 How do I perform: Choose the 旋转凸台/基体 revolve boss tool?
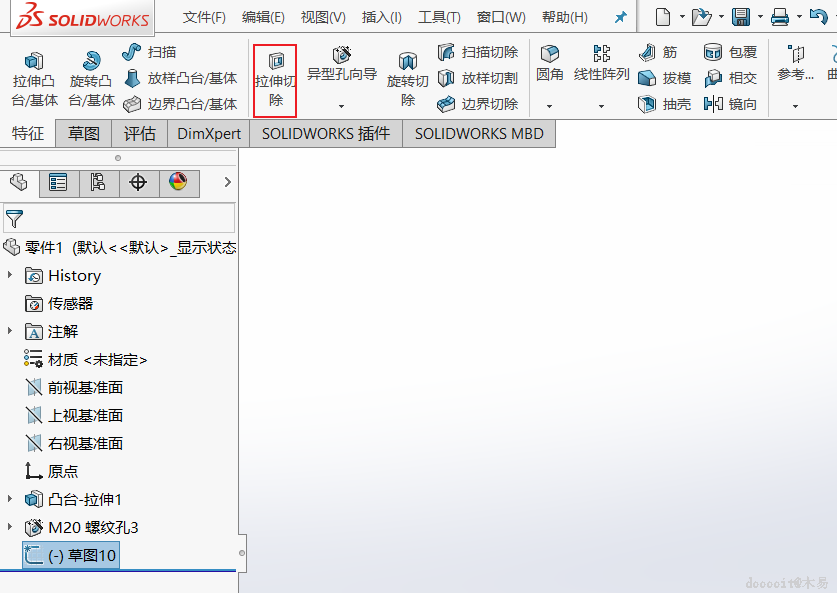click(x=91, y=79)
